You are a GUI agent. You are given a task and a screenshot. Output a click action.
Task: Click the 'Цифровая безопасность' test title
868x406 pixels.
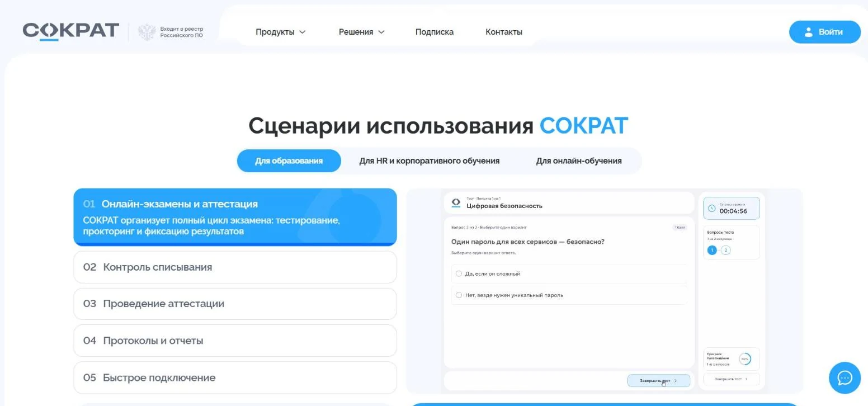tap(504, 206)
